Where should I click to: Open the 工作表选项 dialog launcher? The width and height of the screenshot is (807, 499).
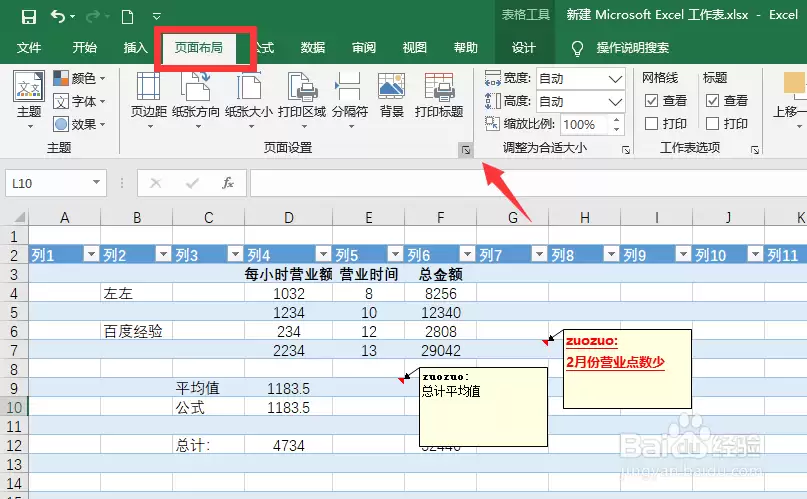point(755,150)
